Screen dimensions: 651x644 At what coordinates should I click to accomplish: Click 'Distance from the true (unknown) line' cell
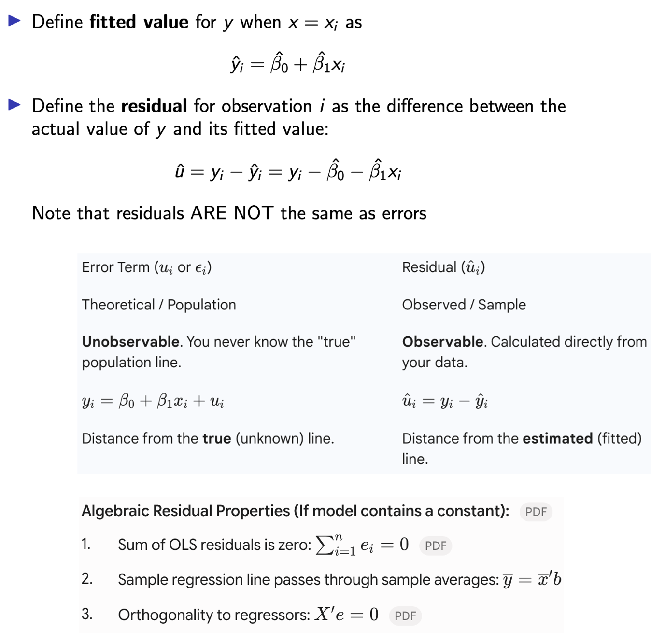pyautogui.click(x=208, y=438)
